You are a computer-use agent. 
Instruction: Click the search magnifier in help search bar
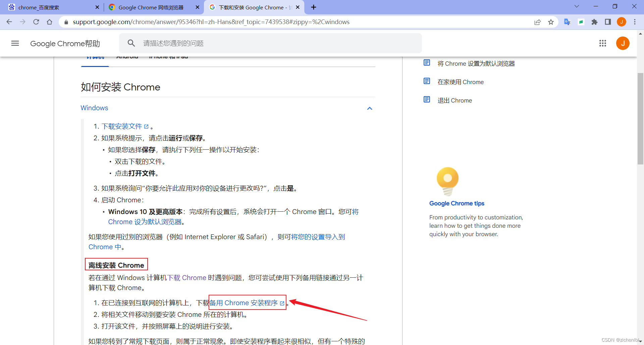[131, 43]
